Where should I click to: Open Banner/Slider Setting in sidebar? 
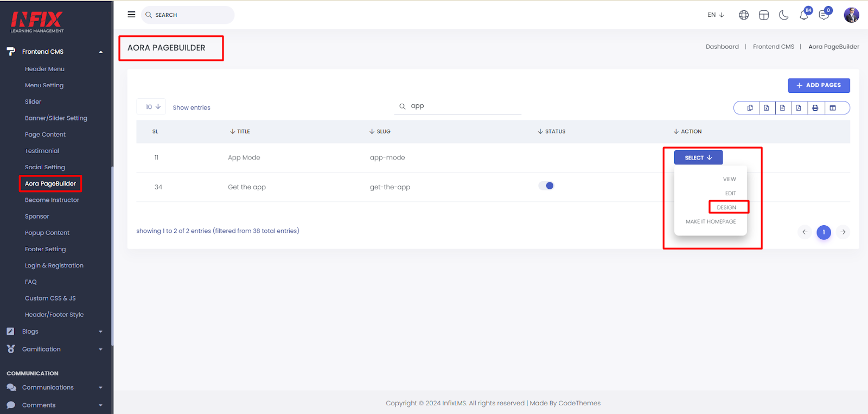[56, 118]
